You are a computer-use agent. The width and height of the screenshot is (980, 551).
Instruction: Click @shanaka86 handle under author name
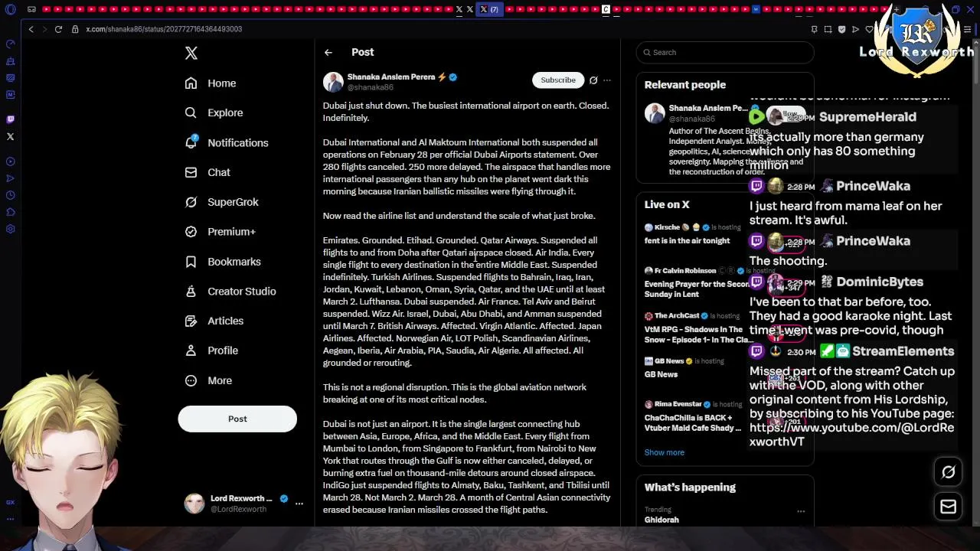371,87
